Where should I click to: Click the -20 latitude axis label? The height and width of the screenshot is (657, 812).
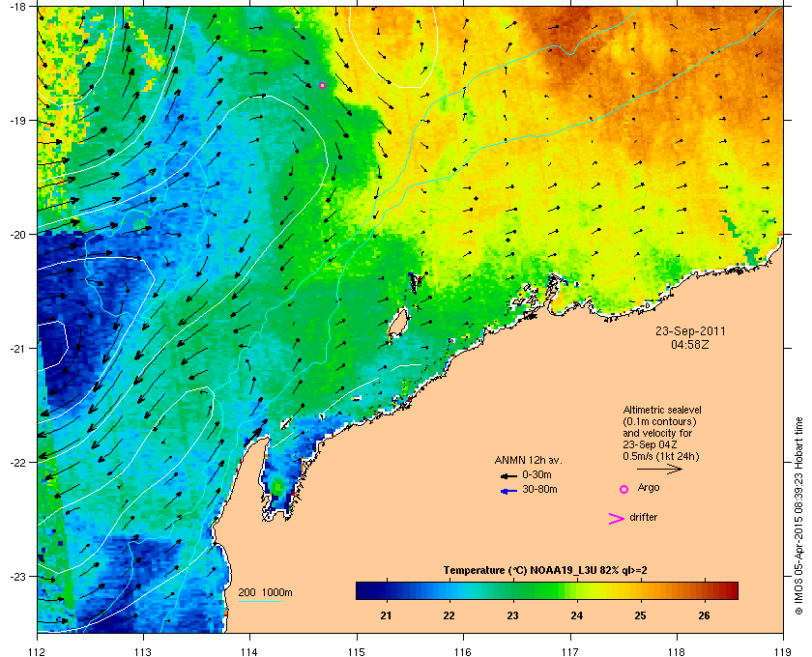pyautogui.click(x=17, y=235)
